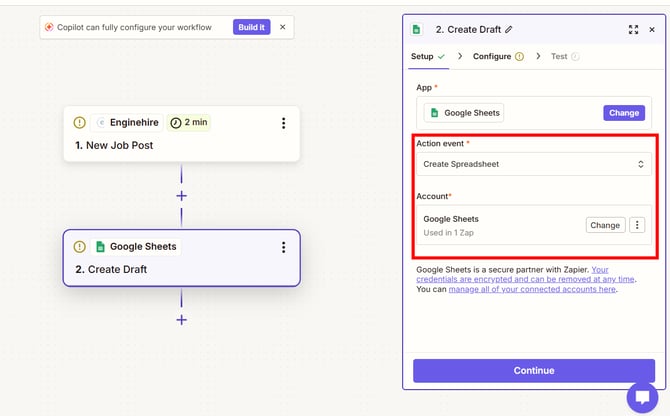
Task: Open the three-dot menu on Enginehire step
Action: point(283,123)
